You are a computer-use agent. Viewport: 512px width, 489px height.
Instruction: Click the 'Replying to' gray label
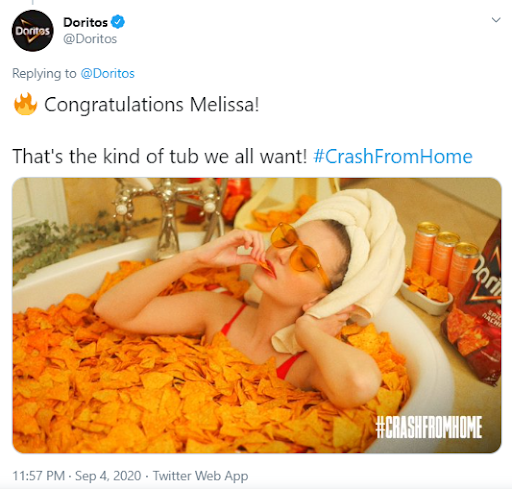pos(44,74)
